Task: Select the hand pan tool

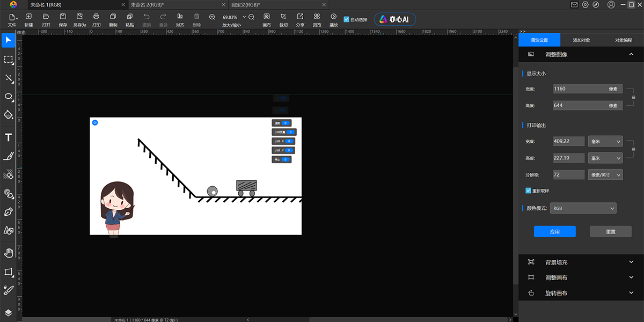Action: (x=8, y=253)
